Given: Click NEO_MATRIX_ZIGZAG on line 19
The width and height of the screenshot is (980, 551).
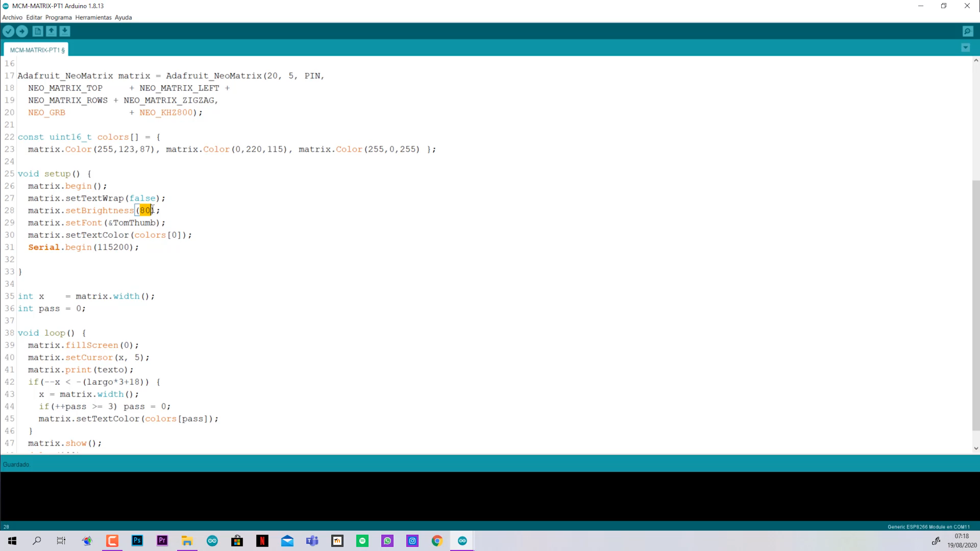Looking at the screenshot, I should (169, 101).
